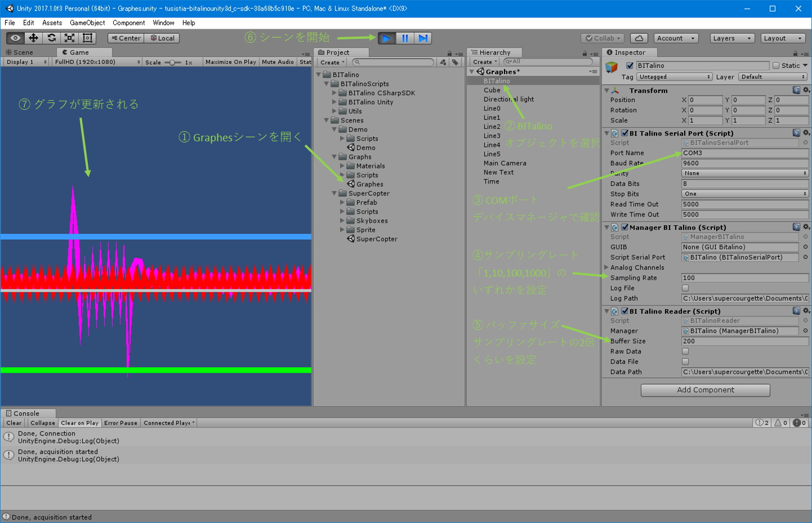Toggle Mute Audio in Game view
The height and width of the screenshot is (523, 812).
click(x=278, y=62)
